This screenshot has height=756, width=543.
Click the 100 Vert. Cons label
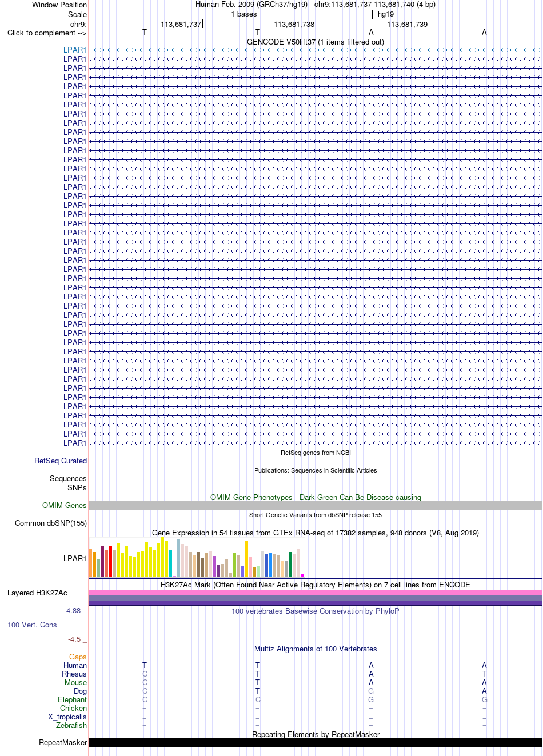[x=32, y=625]
